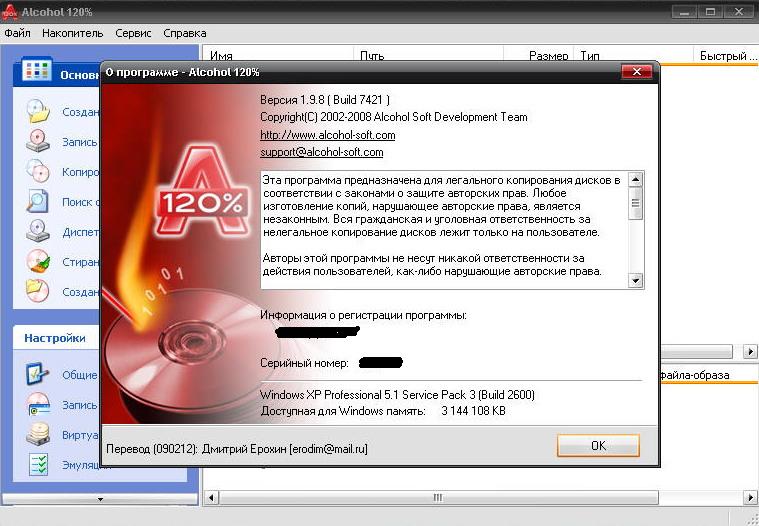
Task: Click the Имя column header
Action: tap(278, 56)
